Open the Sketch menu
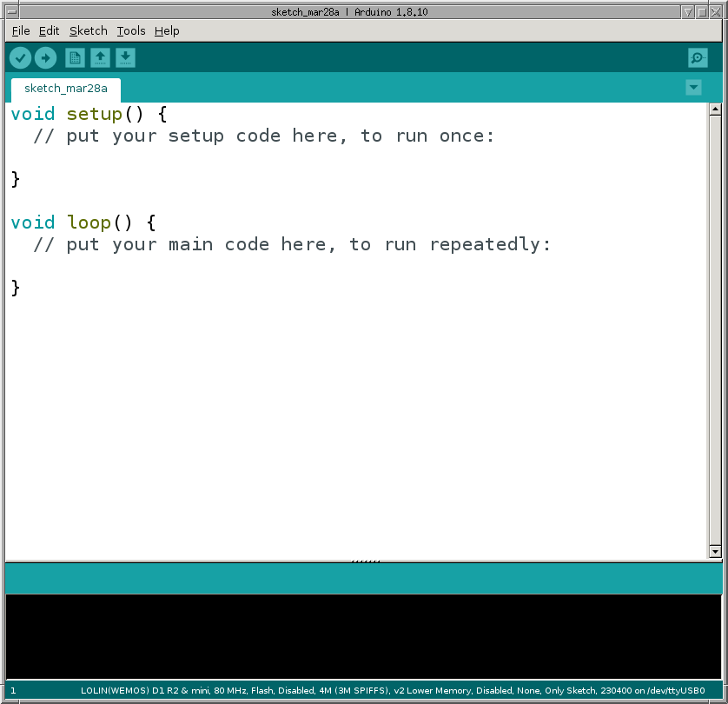 click(89, 31)
